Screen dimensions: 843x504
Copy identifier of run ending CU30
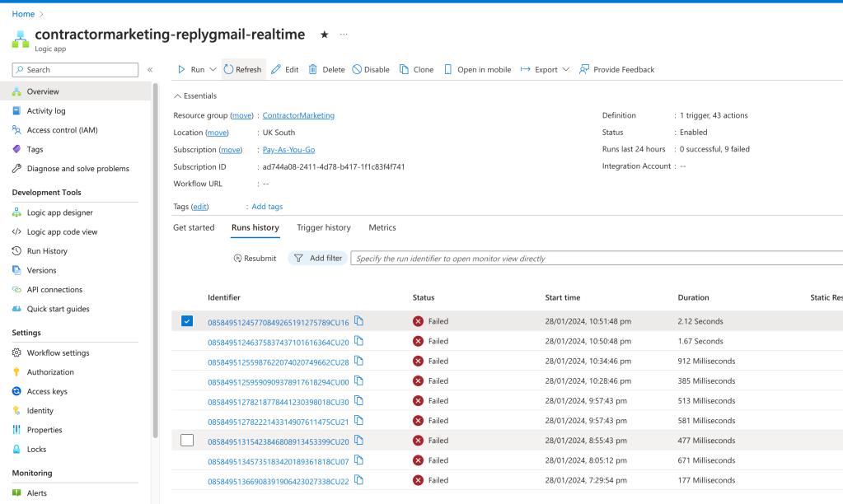(359, 401)
